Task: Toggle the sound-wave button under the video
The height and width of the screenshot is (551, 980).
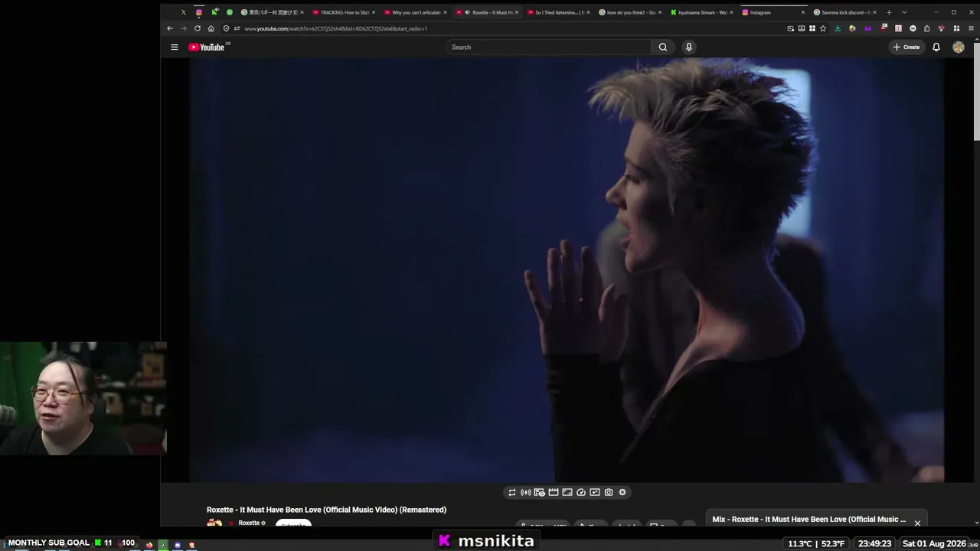Action: [x=526, y=493]
